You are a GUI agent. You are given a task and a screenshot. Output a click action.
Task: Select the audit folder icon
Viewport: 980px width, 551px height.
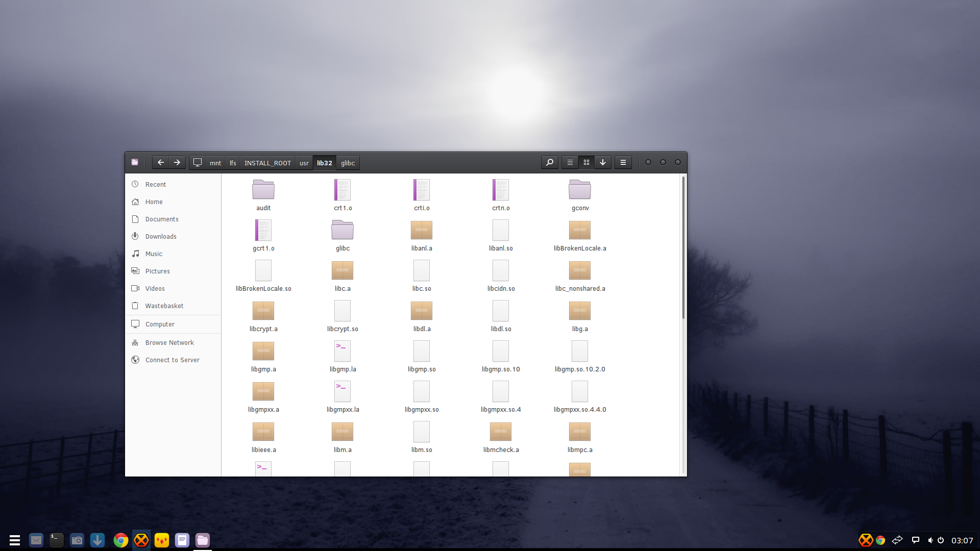click(x=263, y=190)
